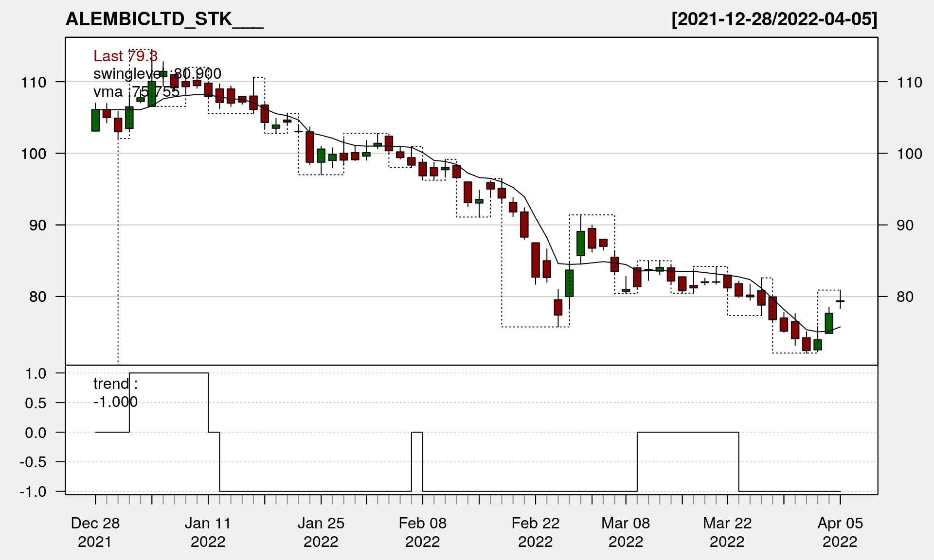The height and width of the screenshot is (560, 934).
Task: Click the date range label 2021-12-28/2022-04-05
Action: point(774,19)
